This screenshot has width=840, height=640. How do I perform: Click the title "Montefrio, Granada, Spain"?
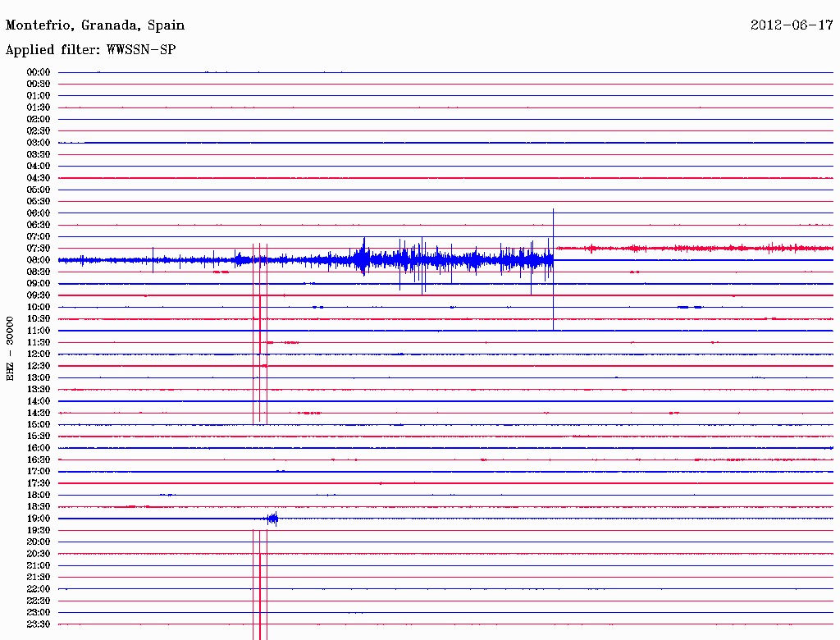95,25
